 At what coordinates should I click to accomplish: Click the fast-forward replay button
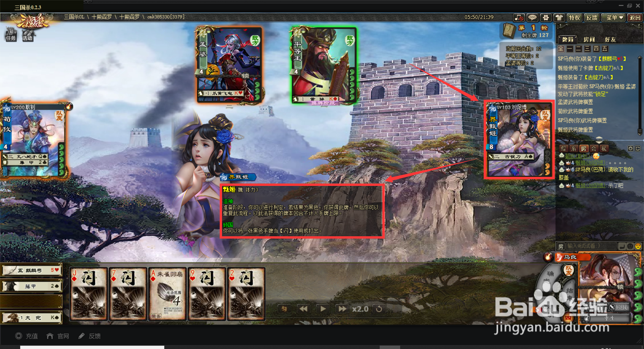[342, 309]
